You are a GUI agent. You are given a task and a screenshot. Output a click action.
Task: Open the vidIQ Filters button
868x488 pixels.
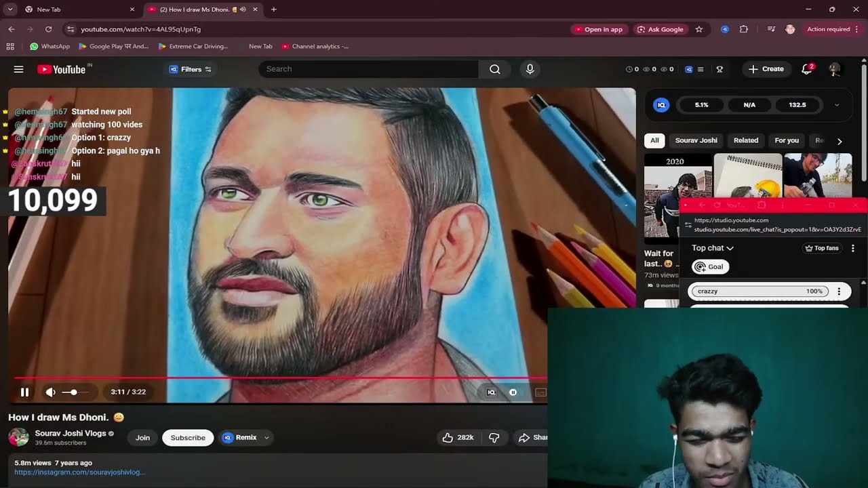pos(190,69)
